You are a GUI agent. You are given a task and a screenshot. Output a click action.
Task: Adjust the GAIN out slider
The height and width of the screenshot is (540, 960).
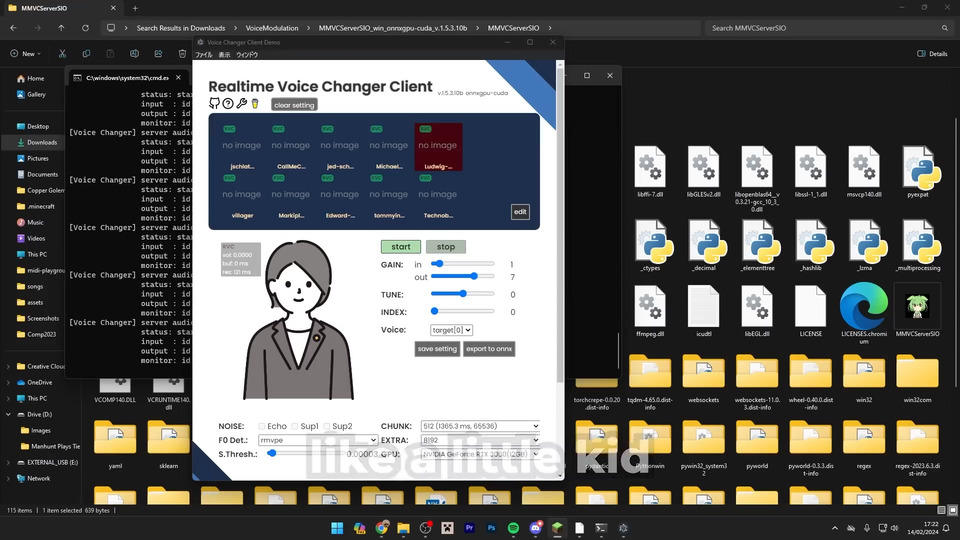coord(462,276)
